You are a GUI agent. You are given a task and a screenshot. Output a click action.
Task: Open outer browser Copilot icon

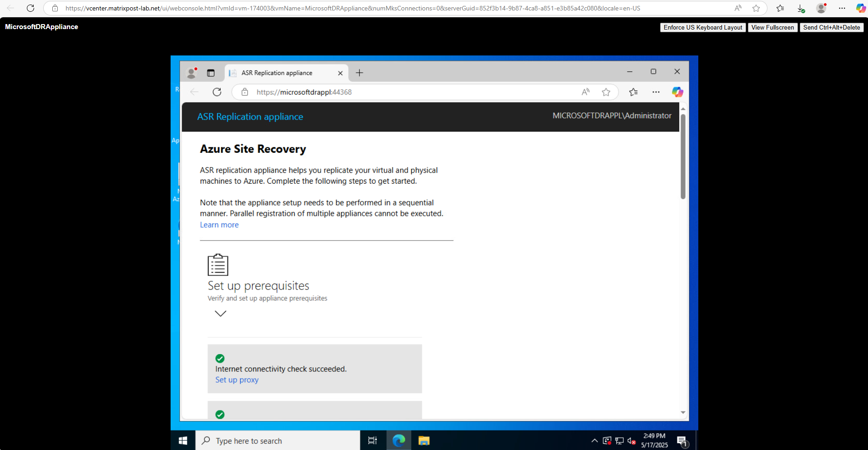click(861, 8)
